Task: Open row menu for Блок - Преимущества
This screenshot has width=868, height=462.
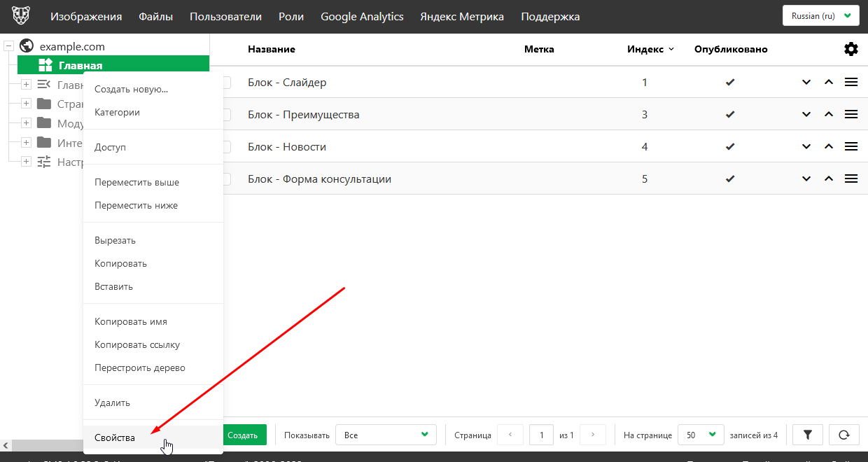Action: point(851,115)
